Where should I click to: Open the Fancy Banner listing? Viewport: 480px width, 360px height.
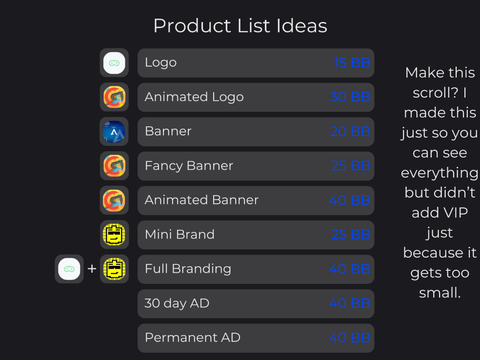256,166
